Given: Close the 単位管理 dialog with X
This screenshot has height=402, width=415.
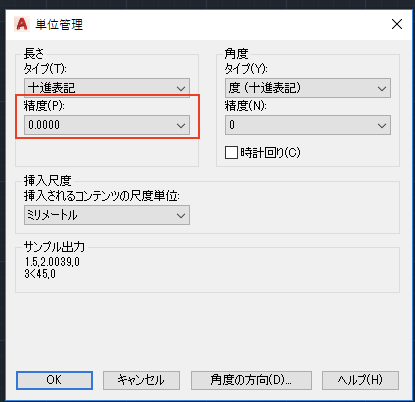Looking at the screenshot, I should click(397, 24).
